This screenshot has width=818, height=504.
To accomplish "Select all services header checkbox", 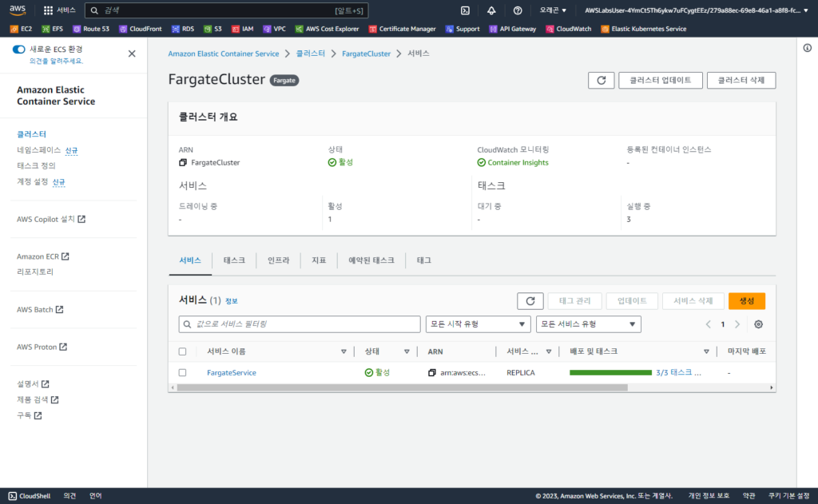I will tap(182, 351).
